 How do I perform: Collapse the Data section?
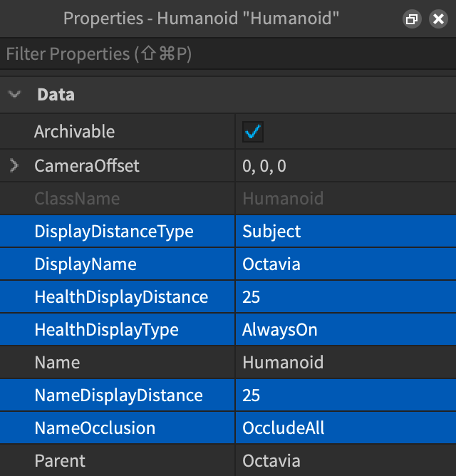(x=15, y=95)
